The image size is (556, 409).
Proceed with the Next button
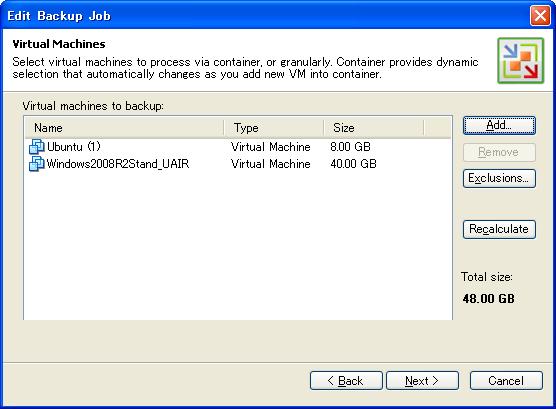tap(422, 381)
